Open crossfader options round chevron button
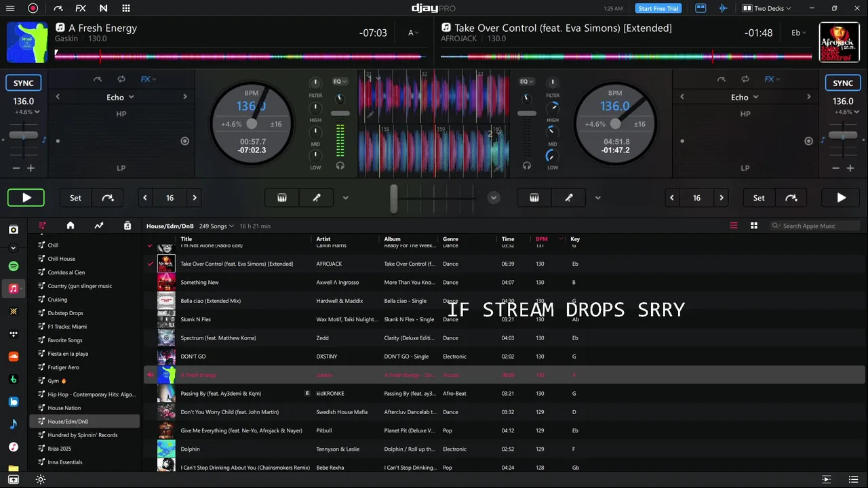Screen dimensions: 868x488 (494, 198)
